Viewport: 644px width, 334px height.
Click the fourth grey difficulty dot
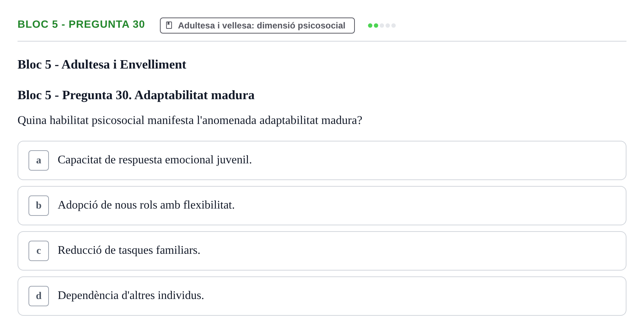tap(388, 26)
